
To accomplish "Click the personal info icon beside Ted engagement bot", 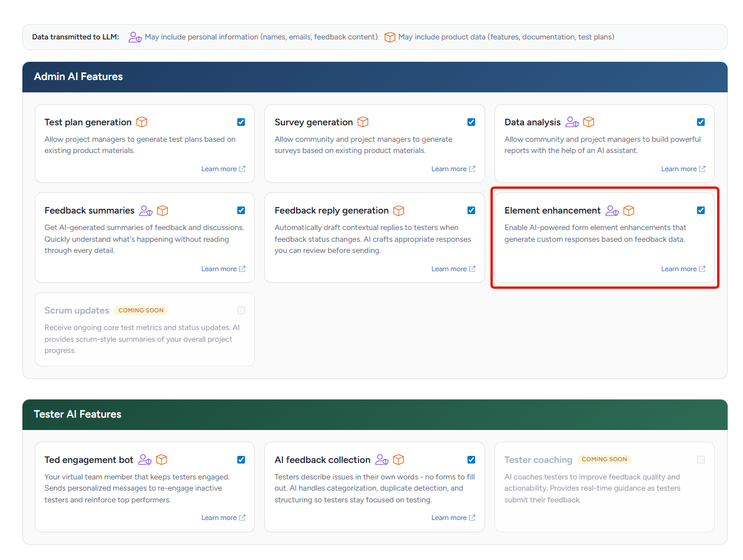I will tap(145, 460).
